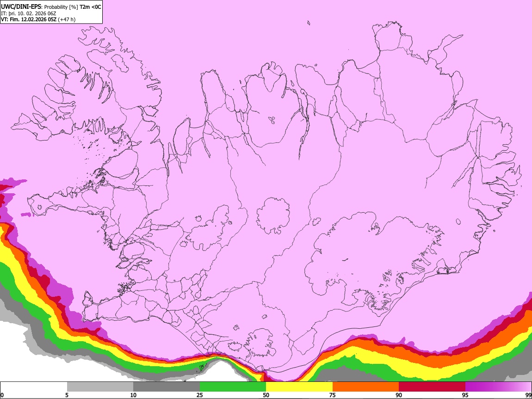Click the legend value '95'
532x399 pixels.
[465, 395]
